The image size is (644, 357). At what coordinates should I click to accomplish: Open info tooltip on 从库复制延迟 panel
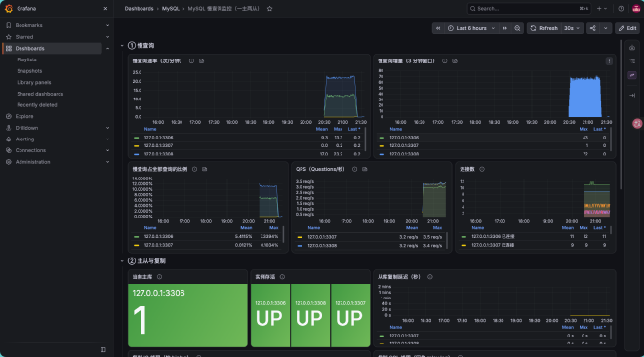[x=430, y=277]
